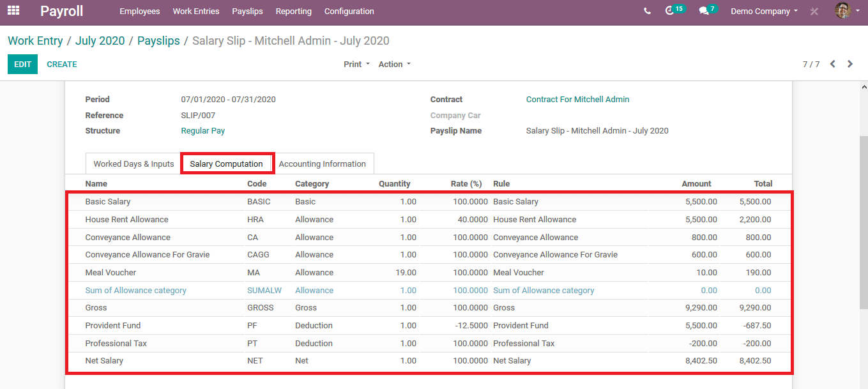Screen dimensions: 868x389
Task: Sort by the Total column header
Action: coord(763,184)
